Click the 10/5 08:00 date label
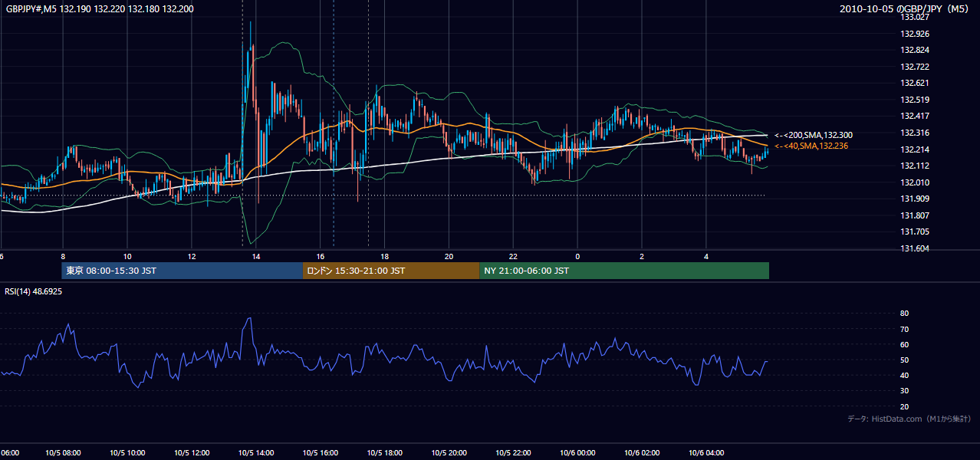 (63, 453)
